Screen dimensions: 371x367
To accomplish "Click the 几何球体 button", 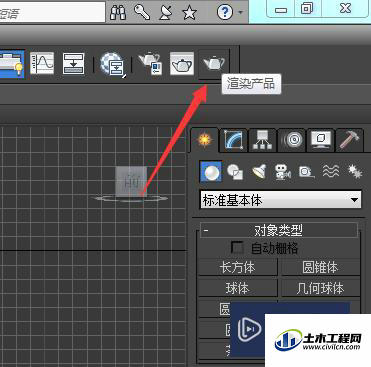I will 321,288.
